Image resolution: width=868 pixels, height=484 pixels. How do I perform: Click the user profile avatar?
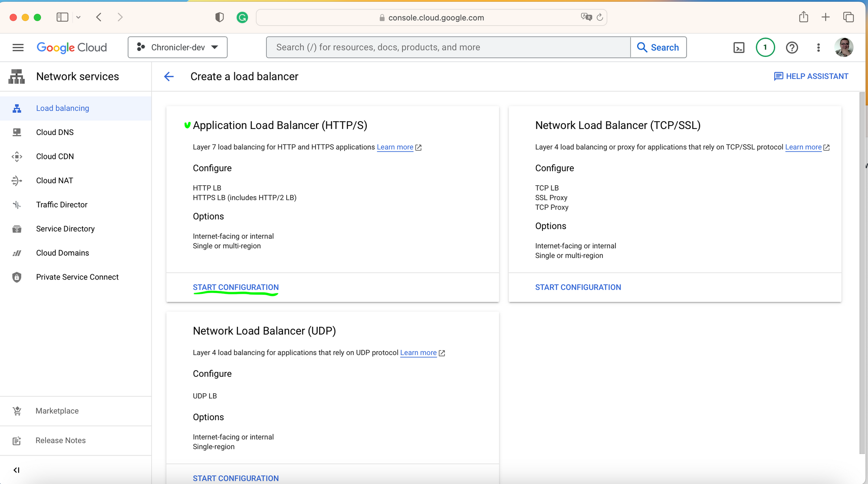click(844, 47)
